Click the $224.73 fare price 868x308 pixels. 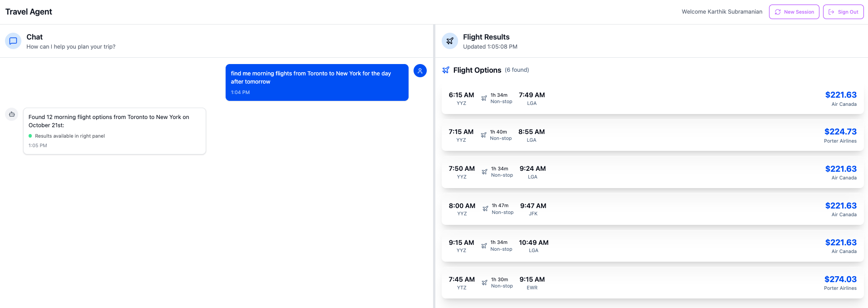tap(840, 132)
